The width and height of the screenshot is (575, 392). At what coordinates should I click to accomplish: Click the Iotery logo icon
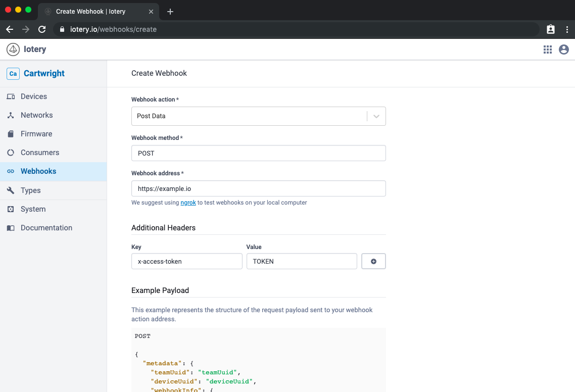pyautogui.click(x=13, y=49)
